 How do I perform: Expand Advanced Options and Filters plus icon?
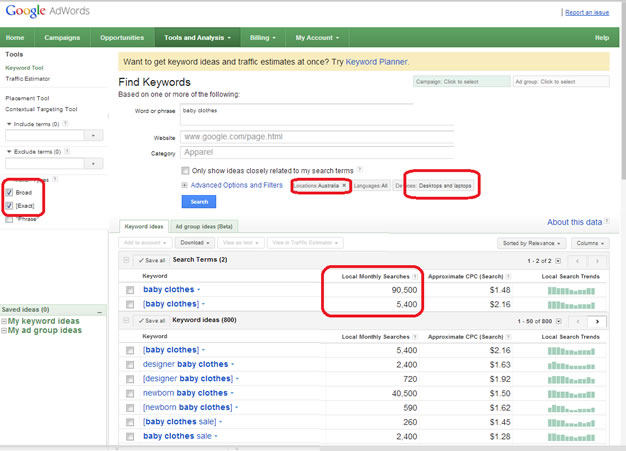(184, 185)
